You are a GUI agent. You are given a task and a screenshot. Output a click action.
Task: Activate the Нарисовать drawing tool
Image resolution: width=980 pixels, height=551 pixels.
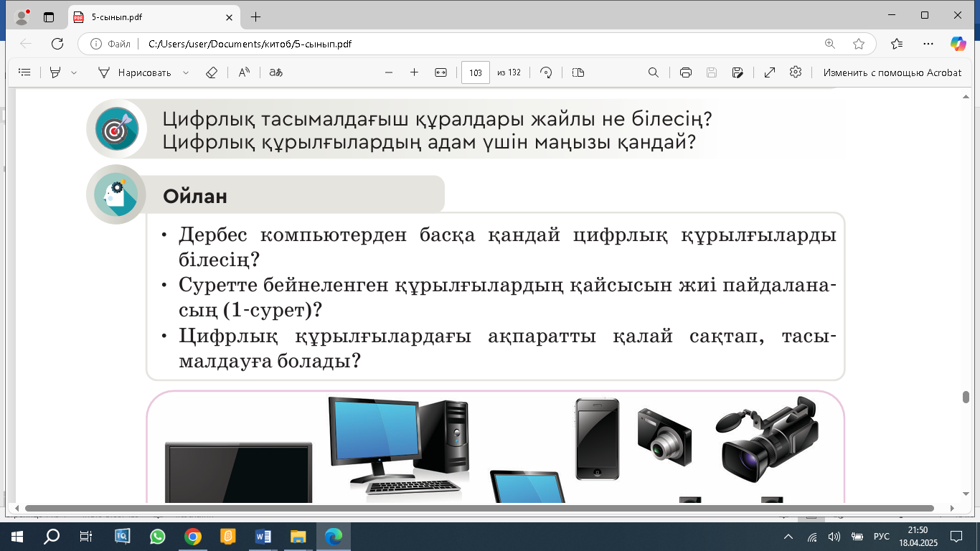point(135,72)
